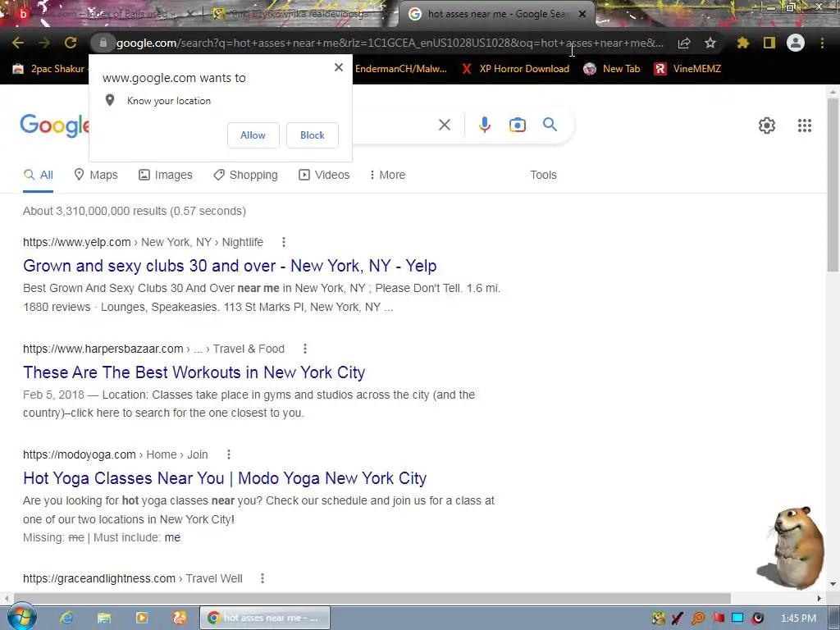
Task: Close the Index of Balls browser tab
Action: 190,14
